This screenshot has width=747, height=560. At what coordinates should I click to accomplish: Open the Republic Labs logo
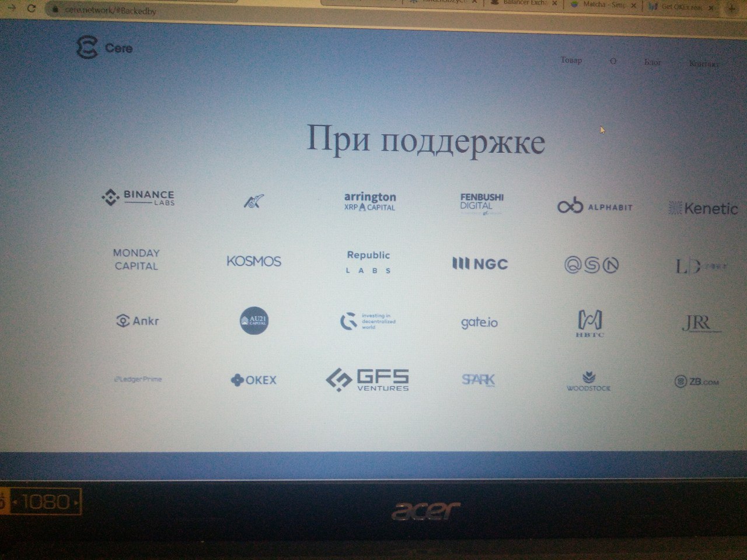(x=368, y=262)
